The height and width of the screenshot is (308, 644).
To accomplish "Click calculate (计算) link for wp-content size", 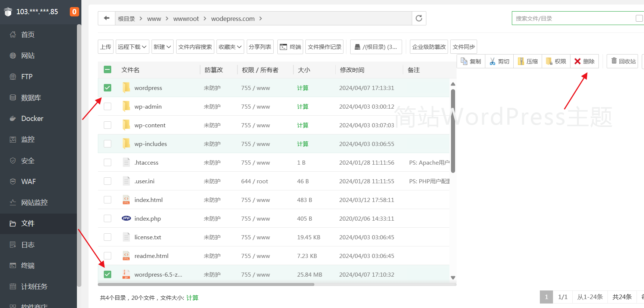I will [302, 125].
